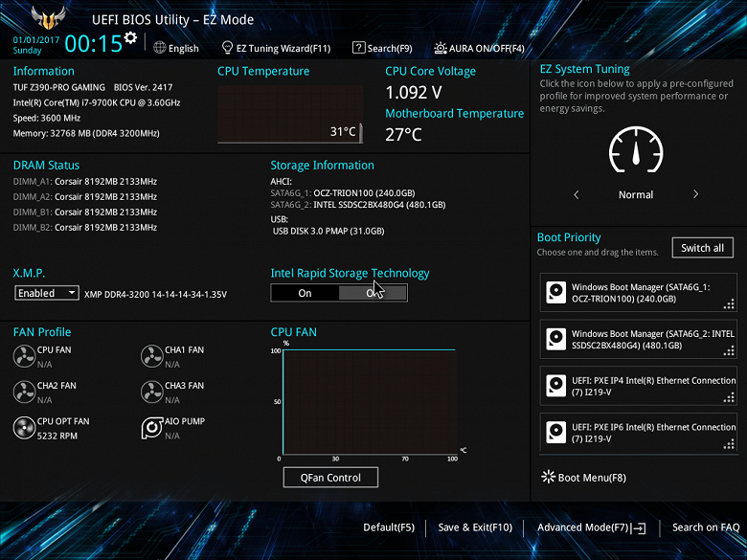Open Search on FAQ
This screenshot has width=747, height=560.
706,527
